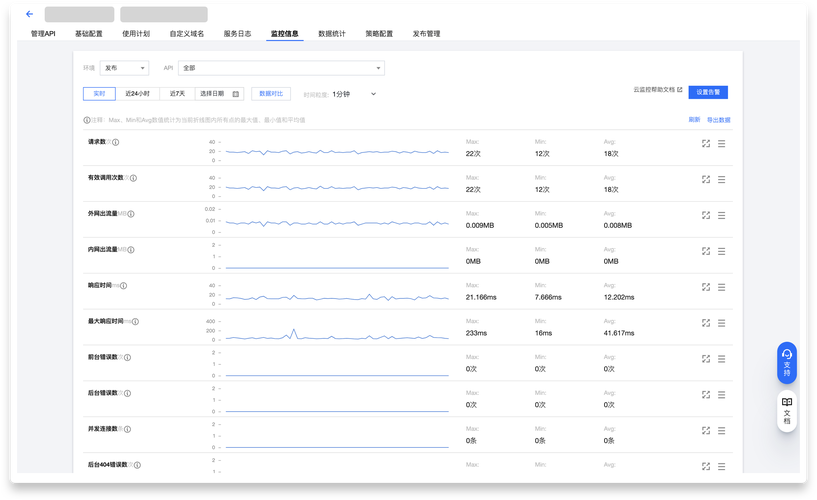This screenshot has width=817, height=500.
Task: Click info icon next to 有效调用次数
Action: (x=133, y=178)
